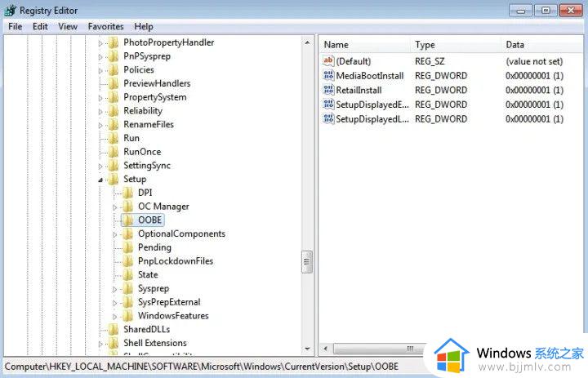Viewport: 588px width, 378px height.
Task: Select the Shell Extensions key label
Action: click(155, 343)
